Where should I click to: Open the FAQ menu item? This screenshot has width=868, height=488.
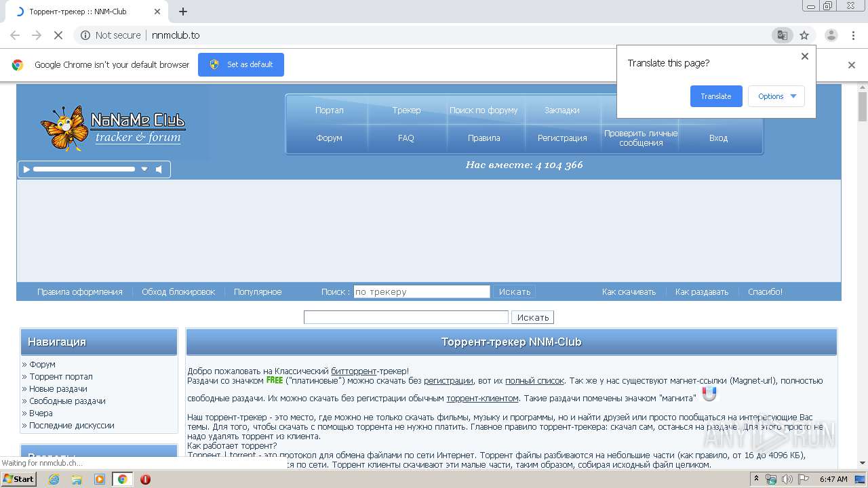tap(406, 138)
